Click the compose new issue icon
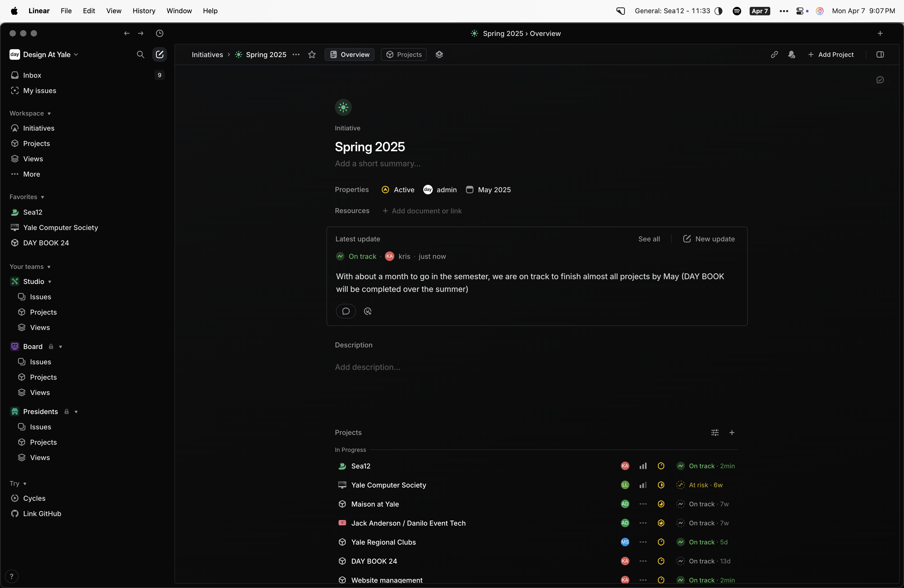Image resolution: width=904 pixels, height=588 pixels. click(x=160, y=54)
